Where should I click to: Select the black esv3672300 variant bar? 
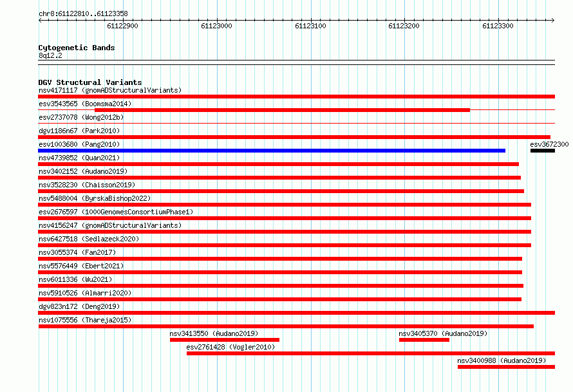point(543,151)
